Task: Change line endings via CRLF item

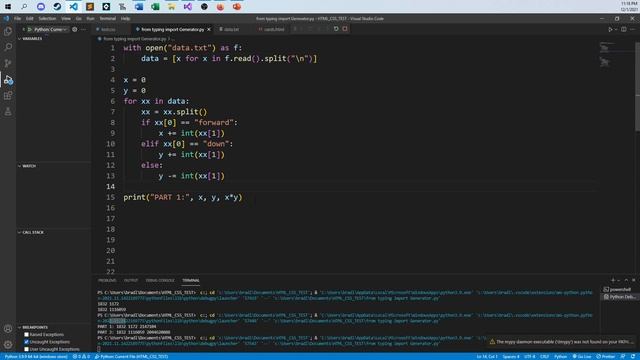Action: point(544,356)
